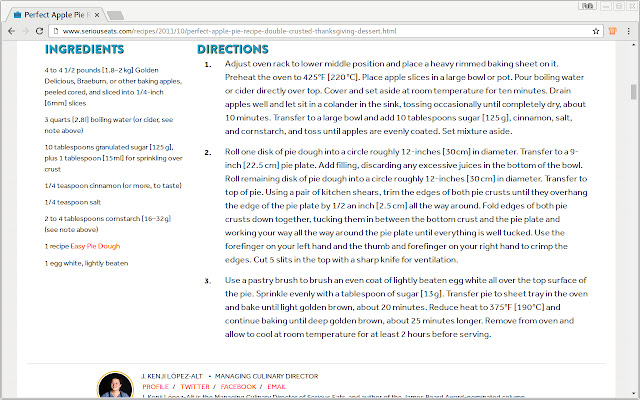Click '1/4 teaspoon salt' ingredient
Viewport: 640px width, 400px height.
tap(73, 202)
